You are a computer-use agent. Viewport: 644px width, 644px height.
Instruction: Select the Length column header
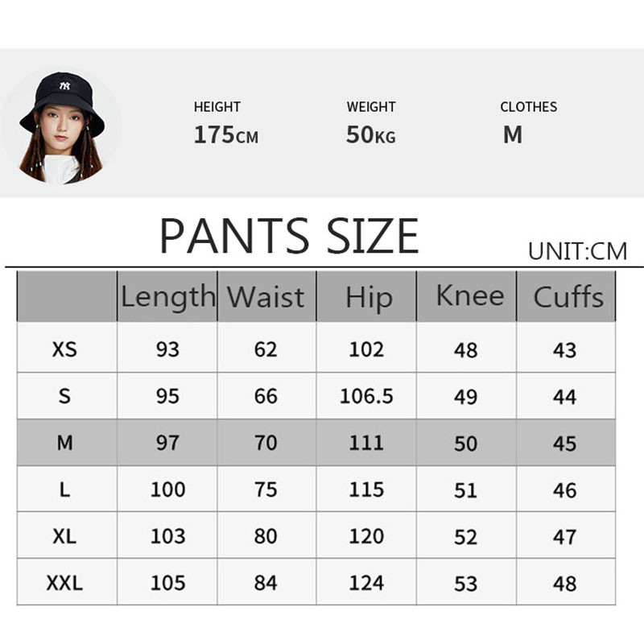(x=167, y=296)
